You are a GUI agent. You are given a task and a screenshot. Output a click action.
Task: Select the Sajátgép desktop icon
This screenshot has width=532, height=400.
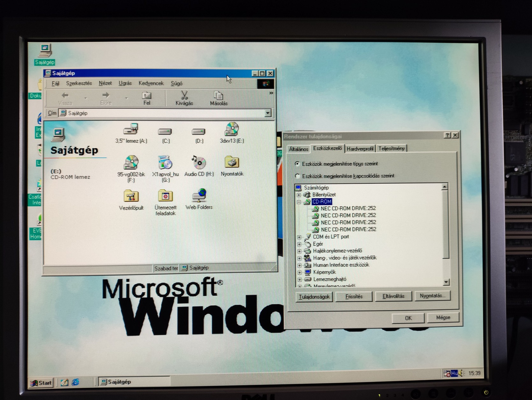(x=45, y=55)
